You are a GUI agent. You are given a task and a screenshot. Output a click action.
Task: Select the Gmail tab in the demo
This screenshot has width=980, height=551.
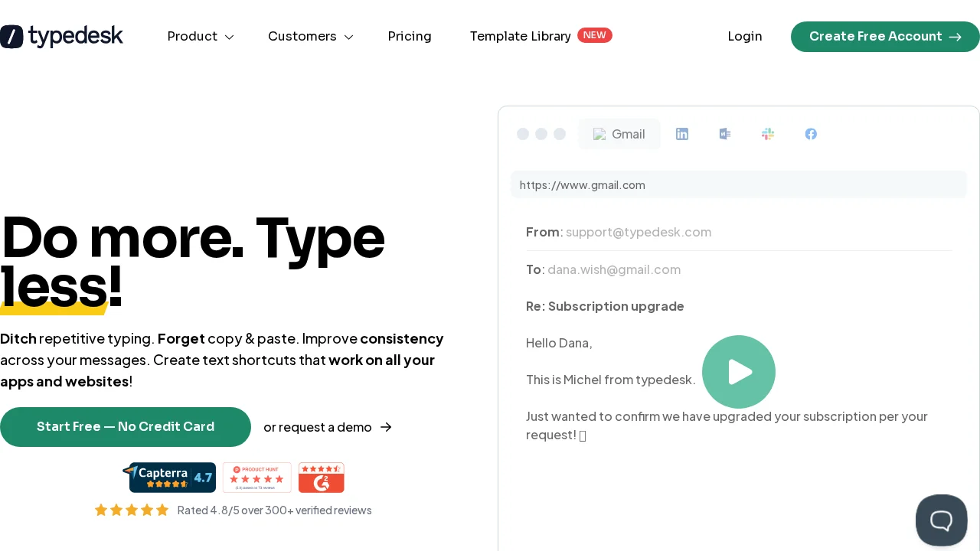point(619,134)
